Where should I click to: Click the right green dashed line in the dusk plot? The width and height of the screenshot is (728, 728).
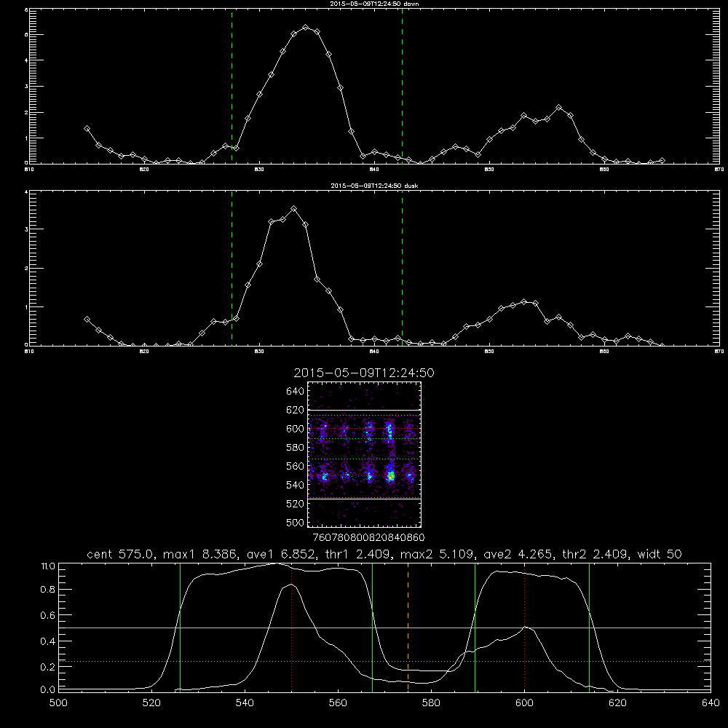point(402,268)
